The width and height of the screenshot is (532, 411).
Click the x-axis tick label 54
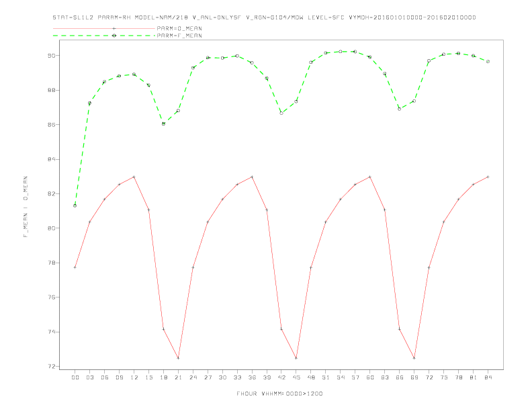click(341, 377)
